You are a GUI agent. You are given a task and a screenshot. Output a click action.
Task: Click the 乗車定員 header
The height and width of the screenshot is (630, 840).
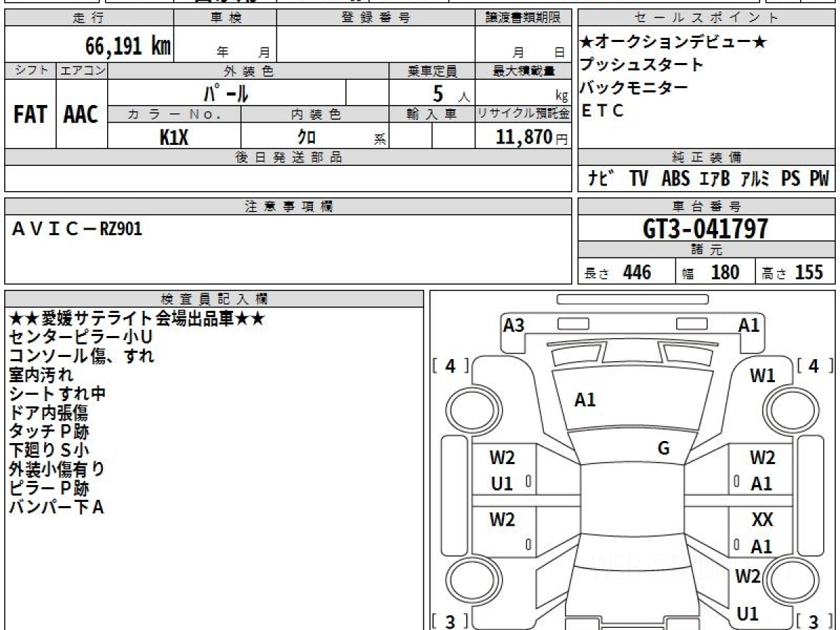coord(433,71)
